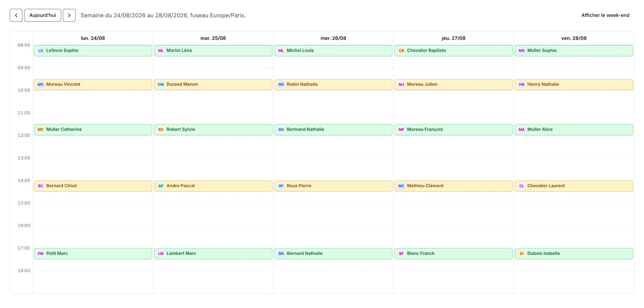This screenshot has width=644, height=308.
Task: Click the MJ avatar badge for Moreau Julien
Action: click(x=401, y=85)
